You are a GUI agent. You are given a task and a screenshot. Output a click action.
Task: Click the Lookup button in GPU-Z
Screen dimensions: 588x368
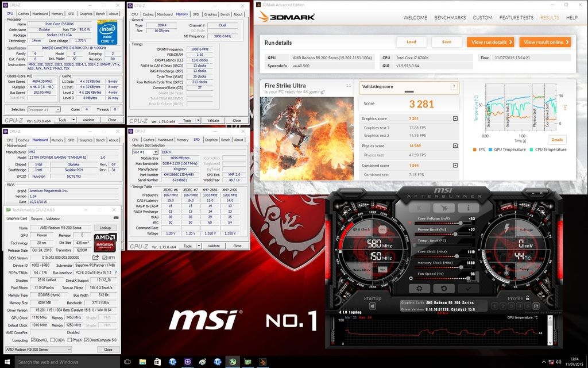105,228
